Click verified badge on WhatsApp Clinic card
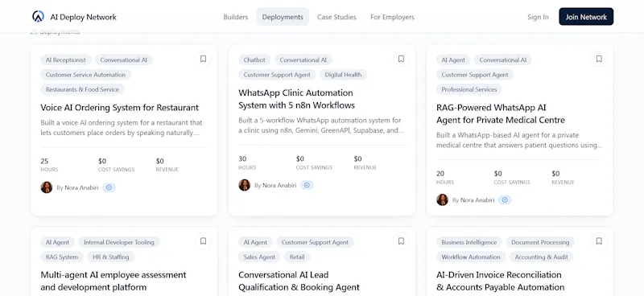The image size is (644, 296). click(307, 185)
